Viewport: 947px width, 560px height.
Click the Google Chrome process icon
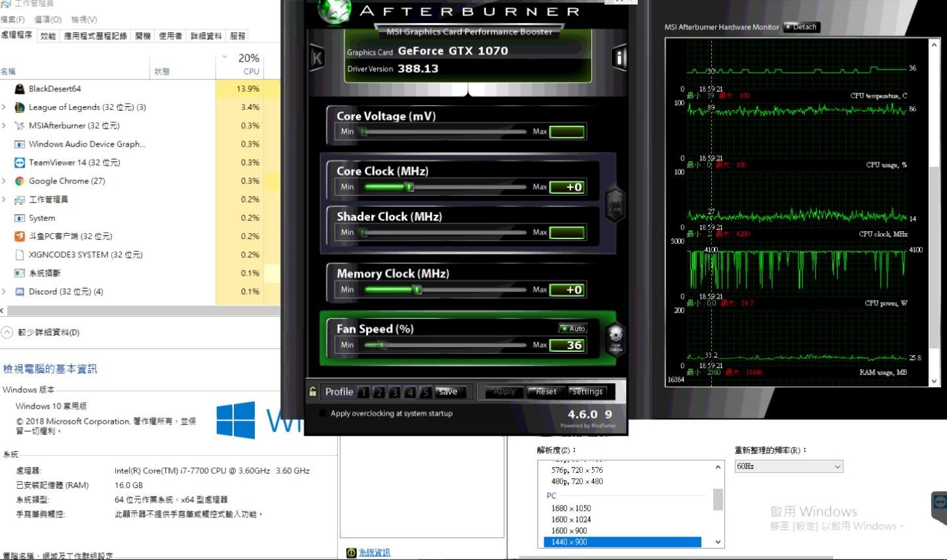point(20,181)
